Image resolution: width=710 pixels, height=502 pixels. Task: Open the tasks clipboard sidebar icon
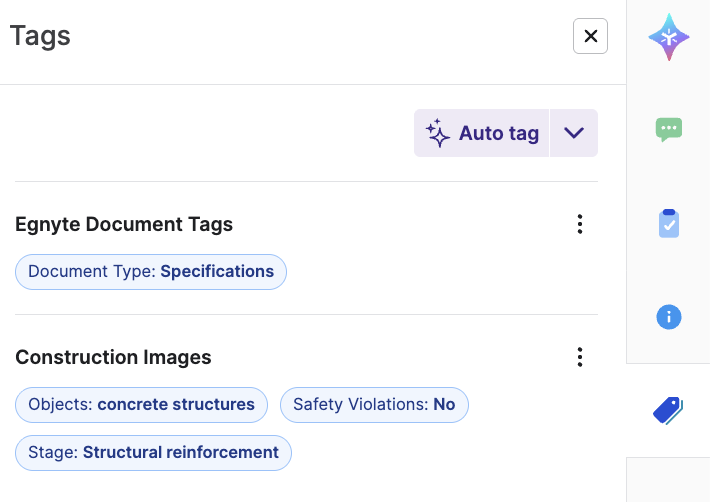point(669,223)
